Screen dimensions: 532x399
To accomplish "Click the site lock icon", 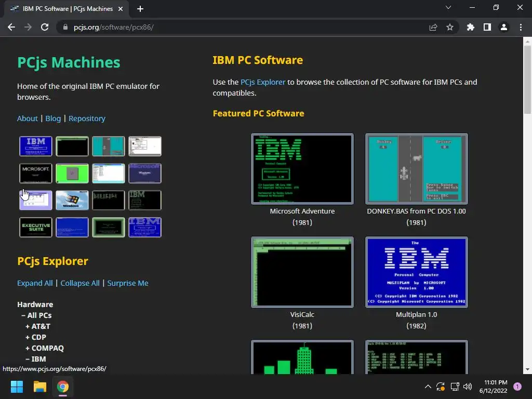I will [65, 27].
